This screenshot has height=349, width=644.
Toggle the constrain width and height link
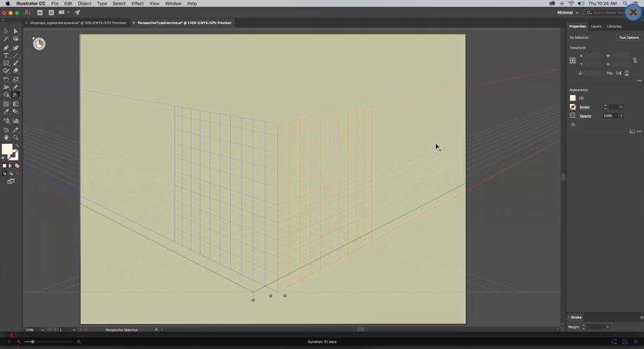coord(635,60)
